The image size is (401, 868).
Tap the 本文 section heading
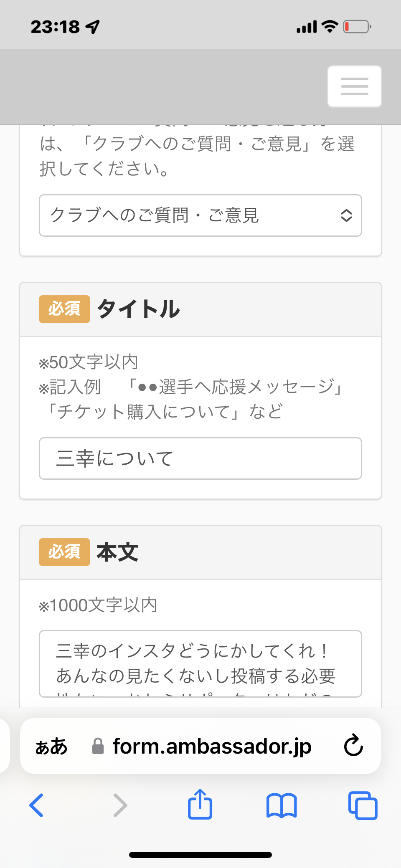click(117, 552)
